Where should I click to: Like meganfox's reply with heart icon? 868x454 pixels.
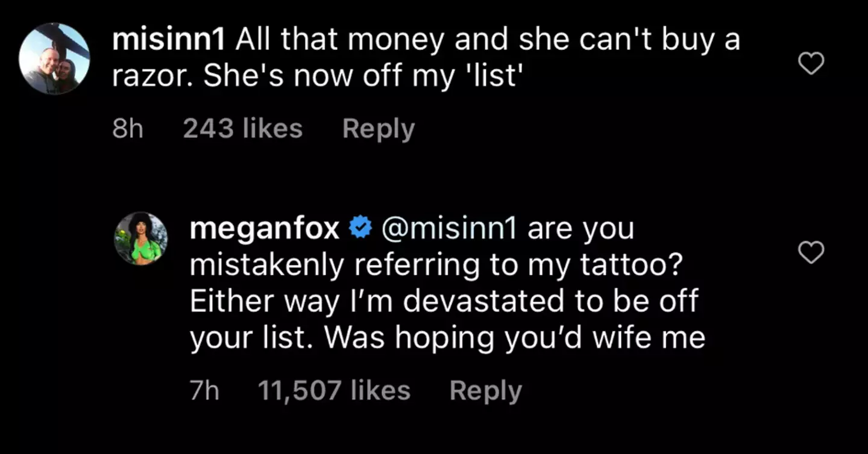[811, 252]
